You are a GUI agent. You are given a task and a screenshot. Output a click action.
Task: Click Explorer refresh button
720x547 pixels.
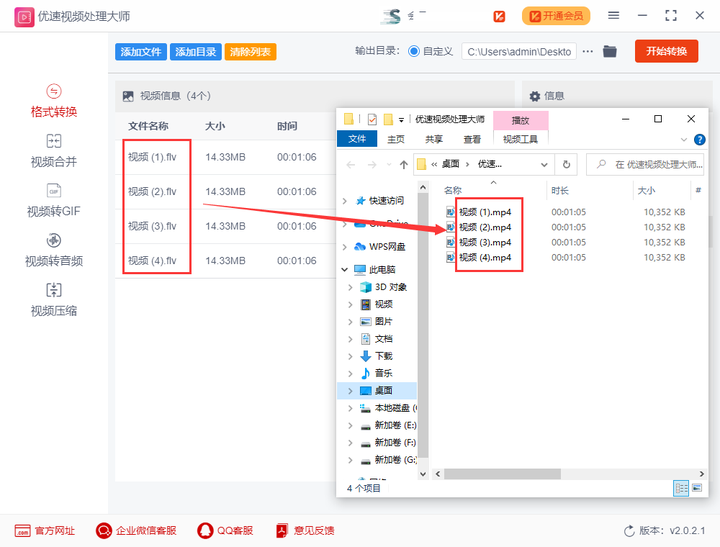(567, 164)
